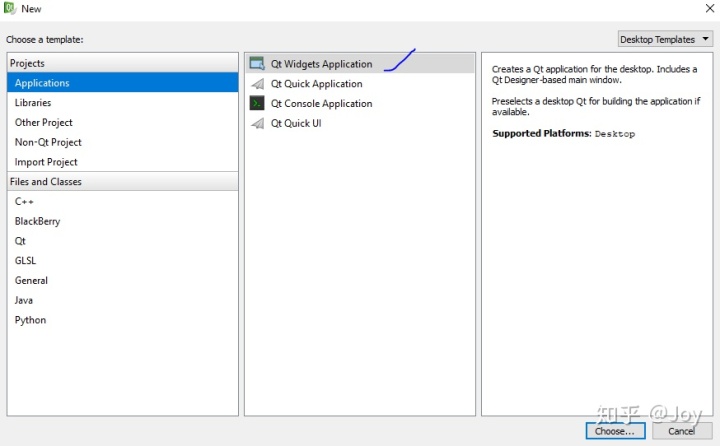Click the Cancel button

click(x=681, y=431)
